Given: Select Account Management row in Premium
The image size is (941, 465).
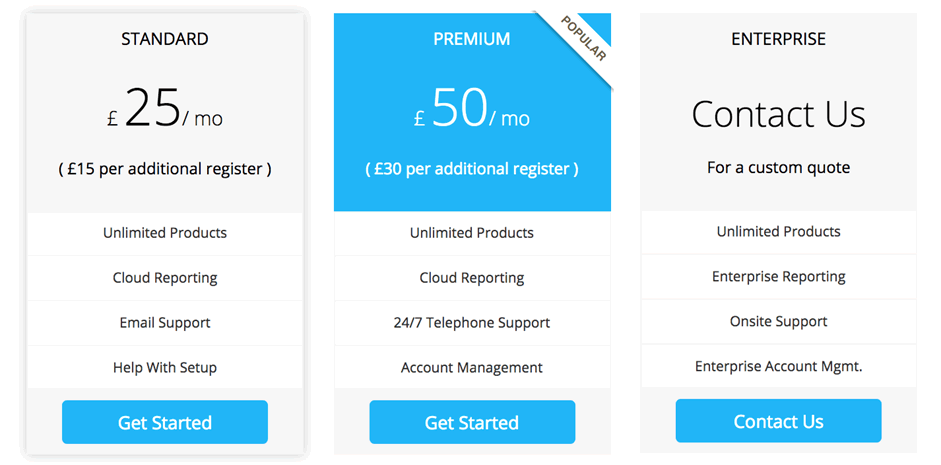Looking at the screenshot, I should [472, 367].
